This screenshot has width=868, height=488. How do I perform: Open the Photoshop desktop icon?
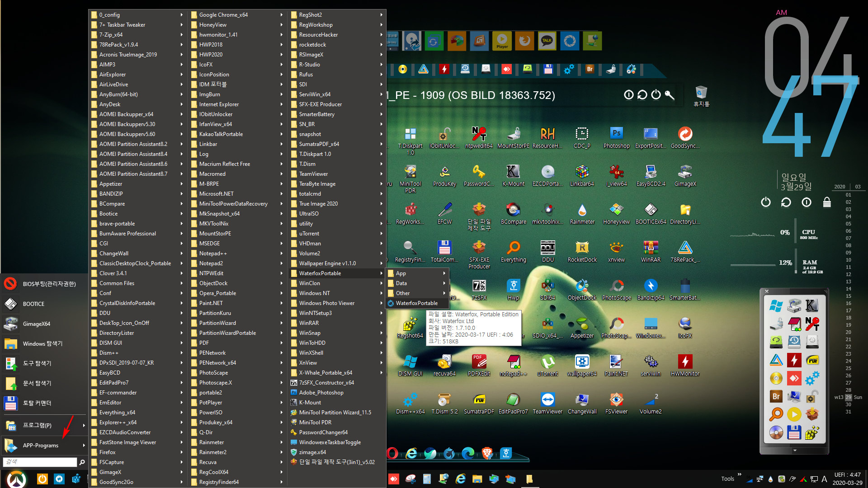(x=616, y=138)
